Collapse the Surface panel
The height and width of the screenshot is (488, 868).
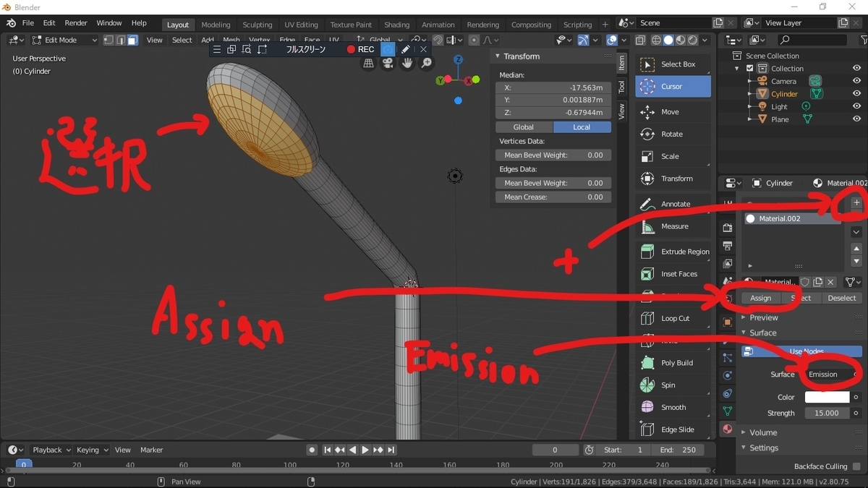762,333
